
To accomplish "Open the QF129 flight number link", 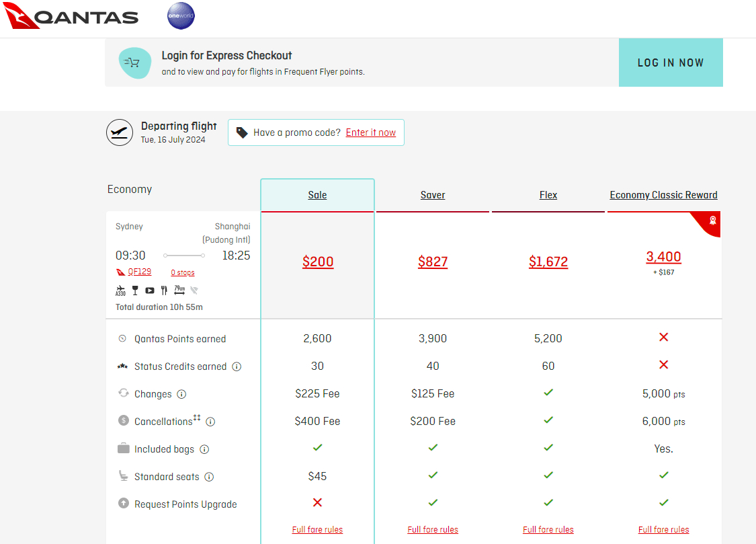I will [139, 272].
